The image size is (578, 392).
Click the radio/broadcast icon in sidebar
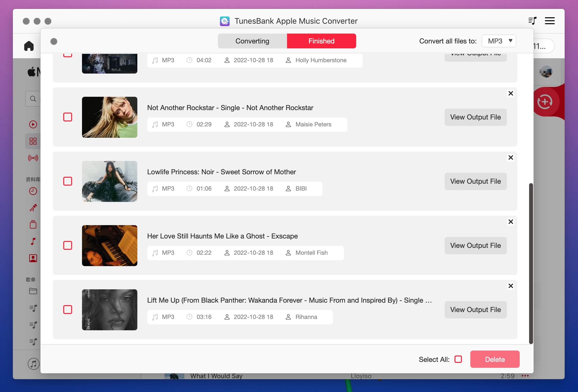click(x=33, y=158)
